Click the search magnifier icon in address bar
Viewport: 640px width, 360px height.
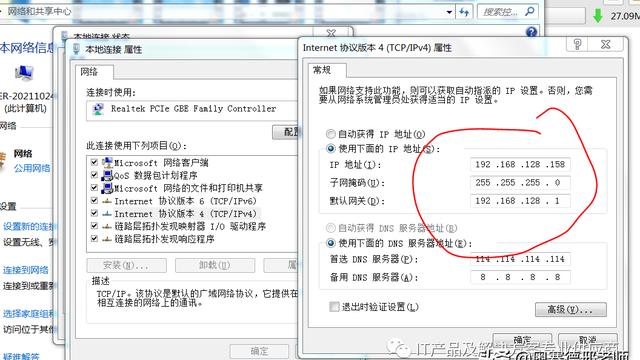click(530, 11)
